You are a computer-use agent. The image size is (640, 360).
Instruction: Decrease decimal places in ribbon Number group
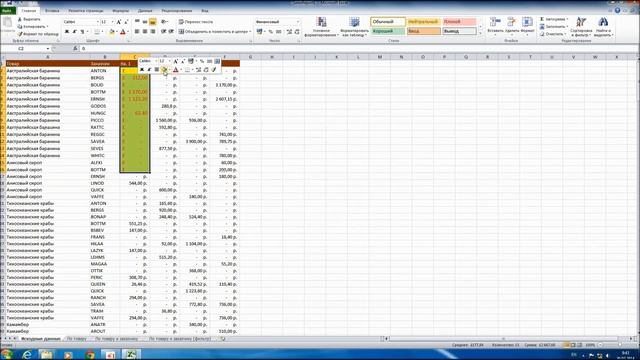tap(297, 31)
